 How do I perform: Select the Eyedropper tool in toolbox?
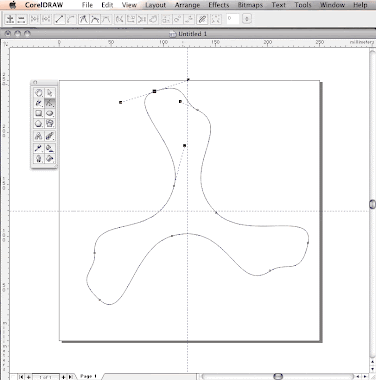pyautogui.click(x=39, y=148)
